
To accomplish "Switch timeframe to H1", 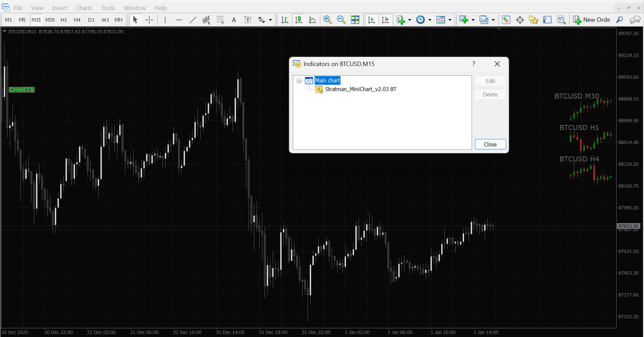I will (64, 20).
